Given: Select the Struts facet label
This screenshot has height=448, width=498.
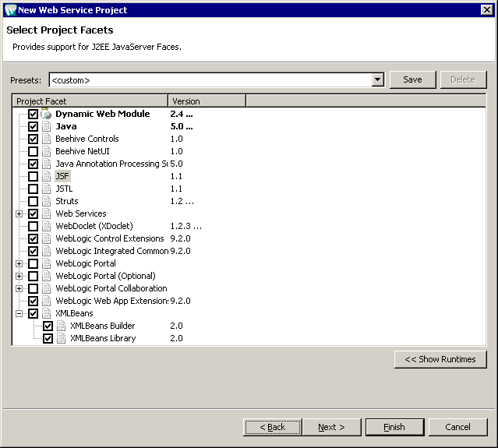Looking at the screenshot, I should (x=67, y=201).
